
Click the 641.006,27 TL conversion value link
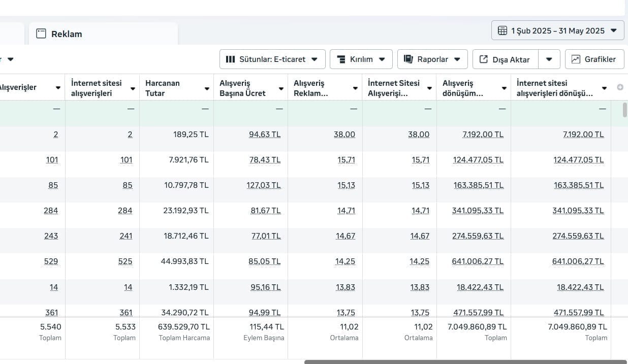point(478,261)
